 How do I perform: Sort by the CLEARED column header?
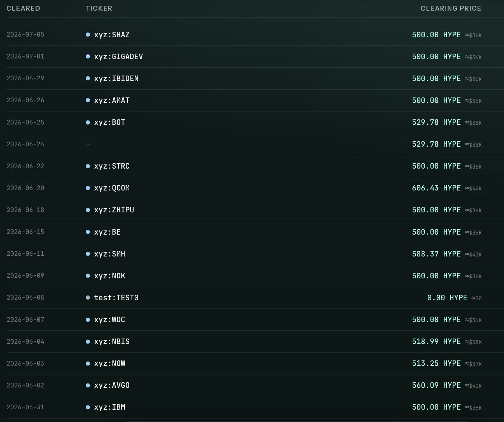point(23,8)
